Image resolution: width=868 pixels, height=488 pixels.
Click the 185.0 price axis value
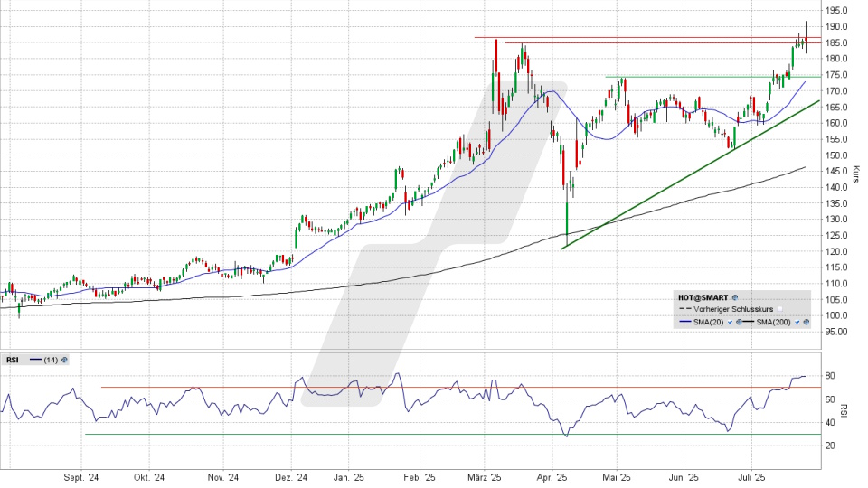836,42
